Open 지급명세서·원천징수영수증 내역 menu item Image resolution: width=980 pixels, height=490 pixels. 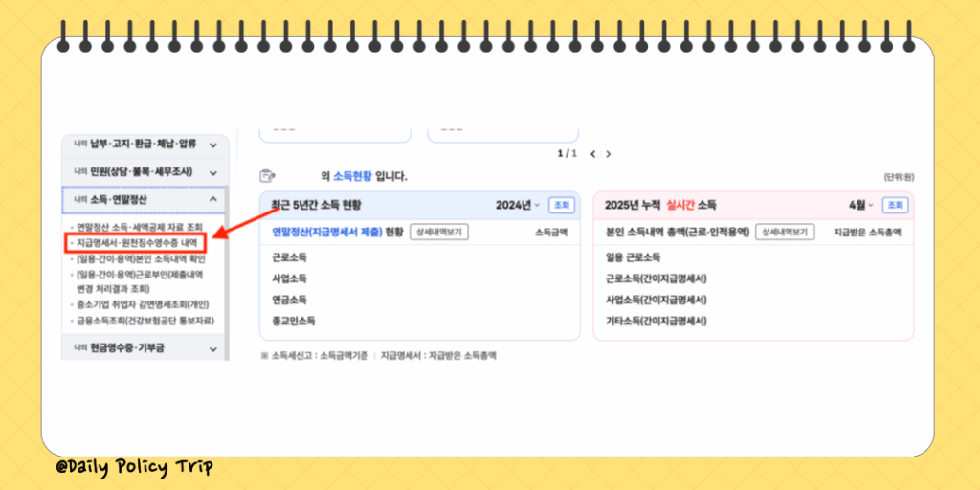point(137,242)
